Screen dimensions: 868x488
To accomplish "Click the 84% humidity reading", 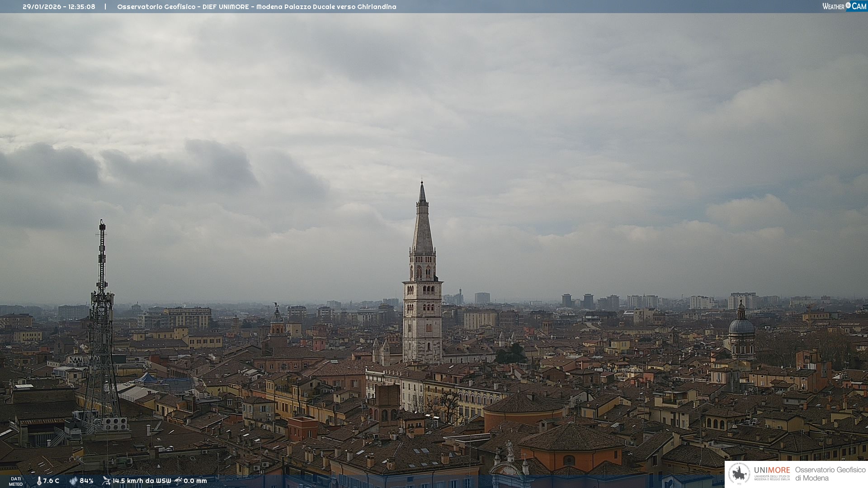I will pyautogui.click(x=86, y=481).
